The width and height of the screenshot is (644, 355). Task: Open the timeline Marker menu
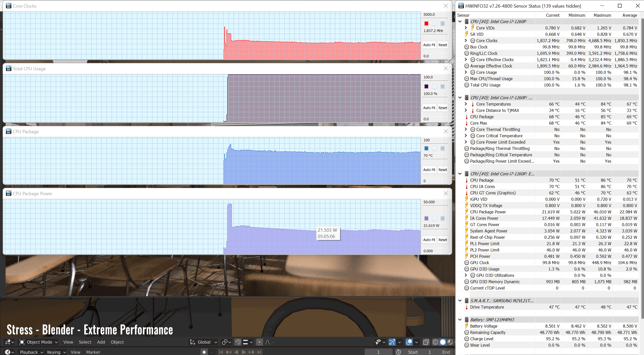coord(93,352)
